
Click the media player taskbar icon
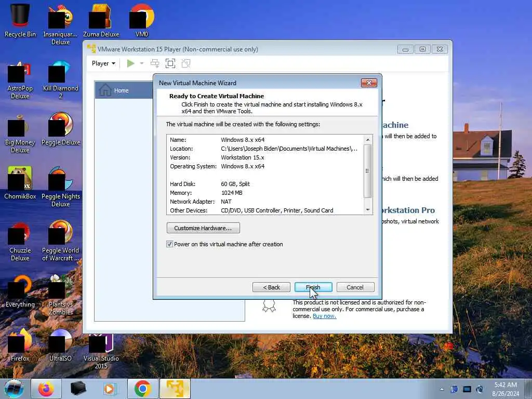point(110,389)
